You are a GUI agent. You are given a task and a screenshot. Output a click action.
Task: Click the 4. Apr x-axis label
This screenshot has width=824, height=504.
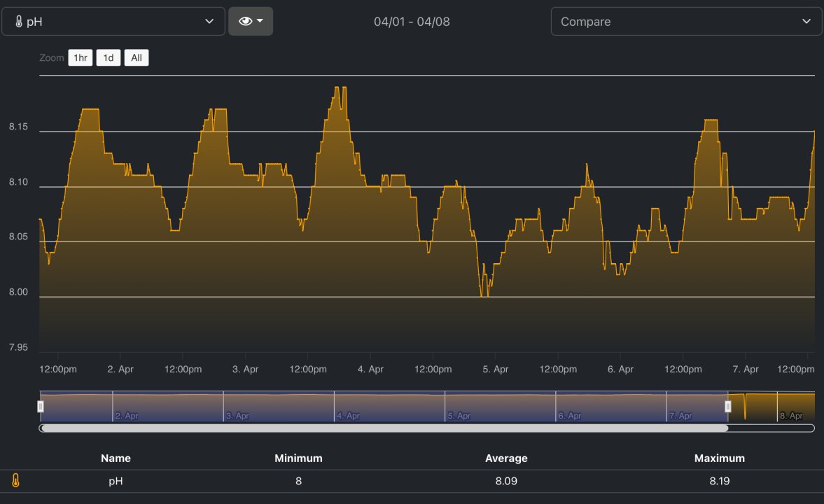[370, 369]
